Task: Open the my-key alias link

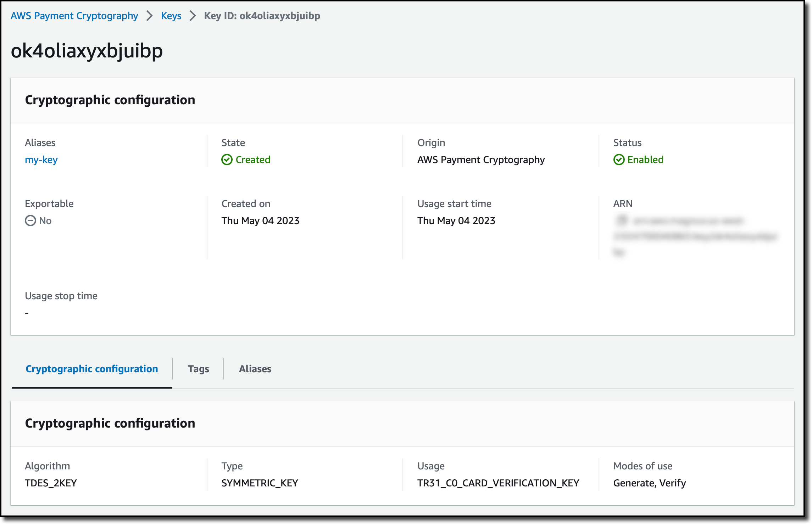Action: (41, 160)
